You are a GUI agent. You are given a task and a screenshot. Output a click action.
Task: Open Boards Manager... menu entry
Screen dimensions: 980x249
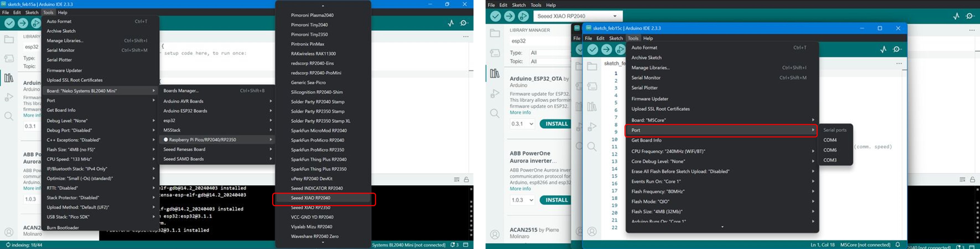(217, 91)
